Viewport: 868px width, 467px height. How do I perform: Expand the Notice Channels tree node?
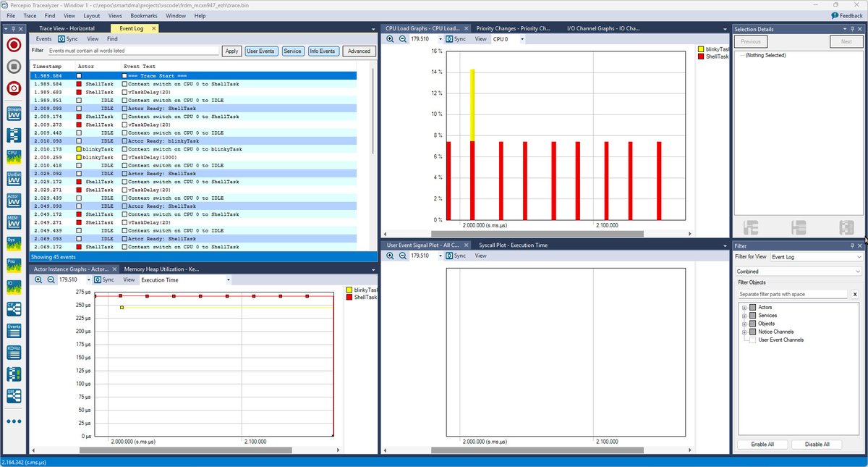744,332
